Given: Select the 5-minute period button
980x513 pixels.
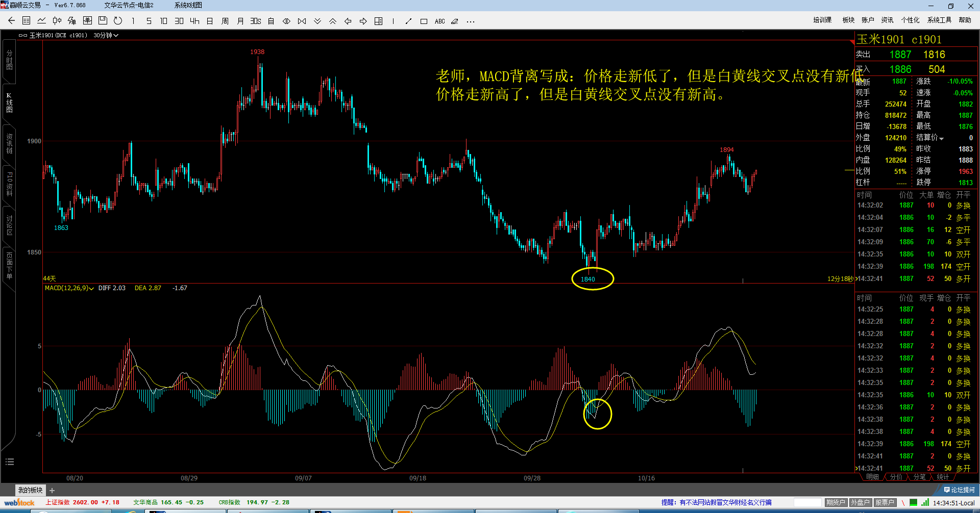Looking at the screenshot, I should 149,21.
